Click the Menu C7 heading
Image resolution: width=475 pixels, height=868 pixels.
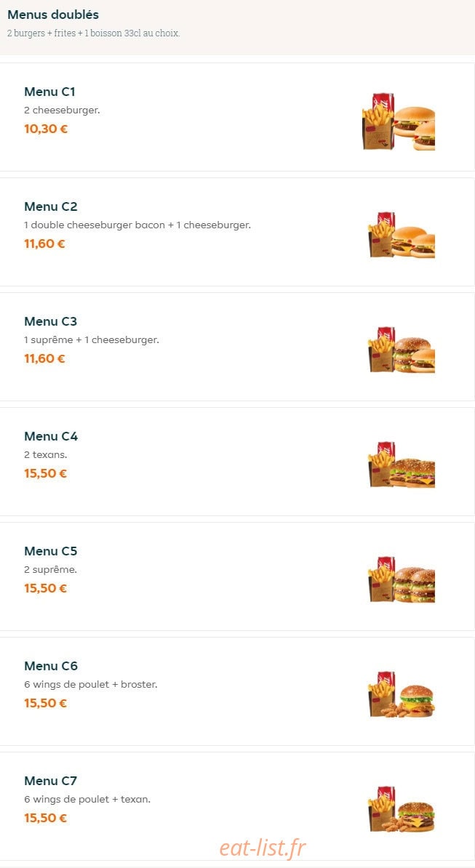tap(50, 781)
